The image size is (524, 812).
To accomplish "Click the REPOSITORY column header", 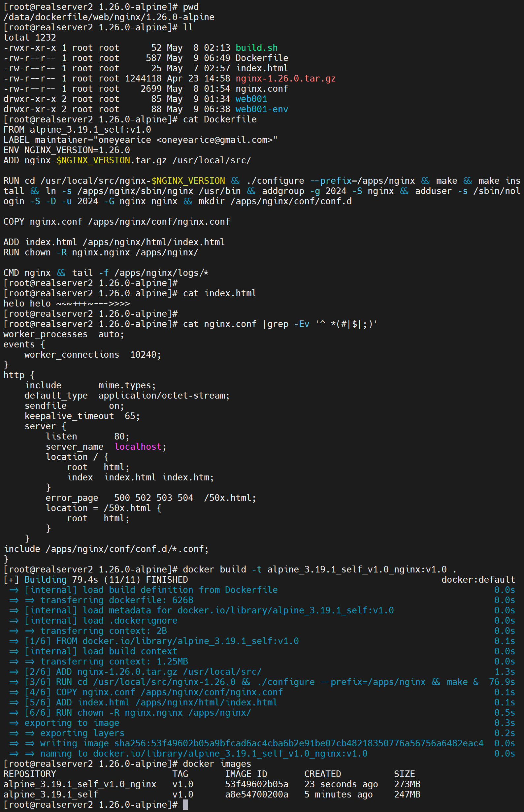I will 30,774.
